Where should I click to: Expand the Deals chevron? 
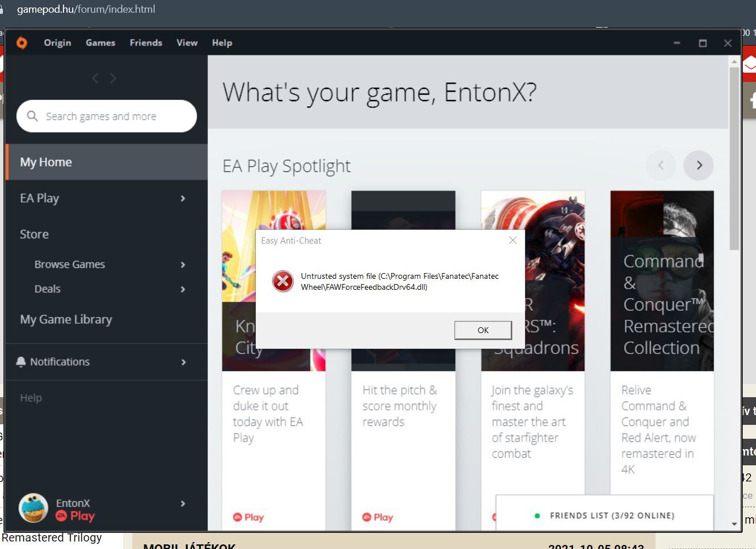(183, 289)
